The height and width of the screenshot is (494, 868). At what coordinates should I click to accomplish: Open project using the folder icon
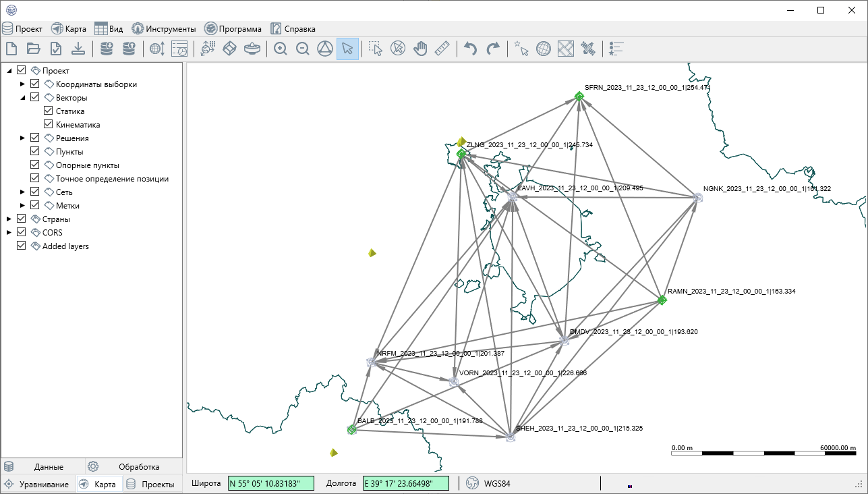33,49
